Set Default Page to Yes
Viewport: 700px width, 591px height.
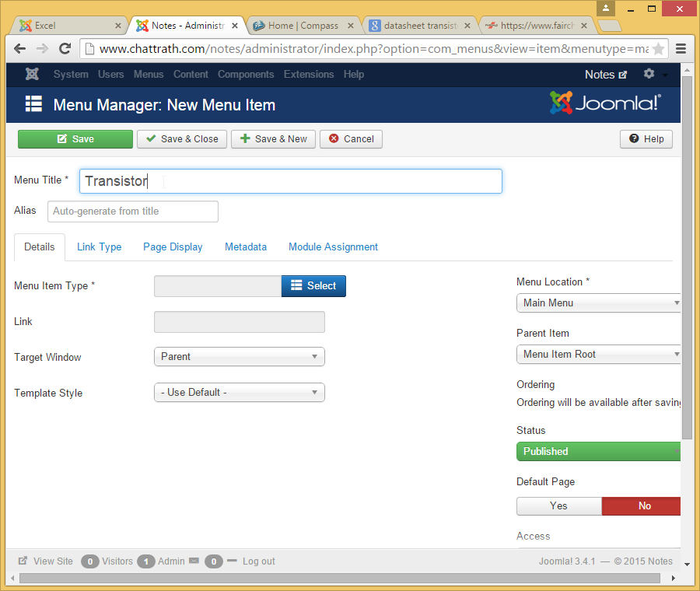tap(558, 505)
